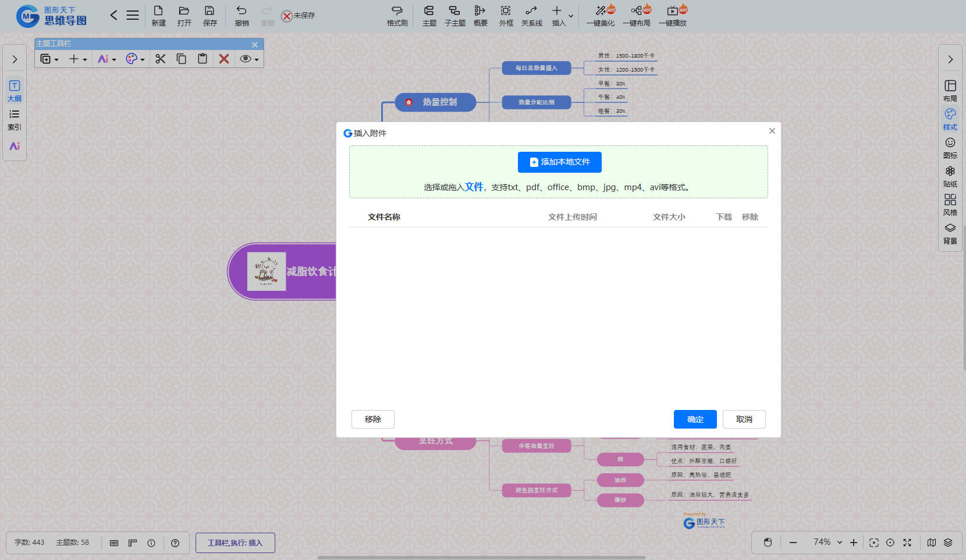Screen dimensions: 966x560
Task: Click the zoom in plus button
Action: coord(854,543)
